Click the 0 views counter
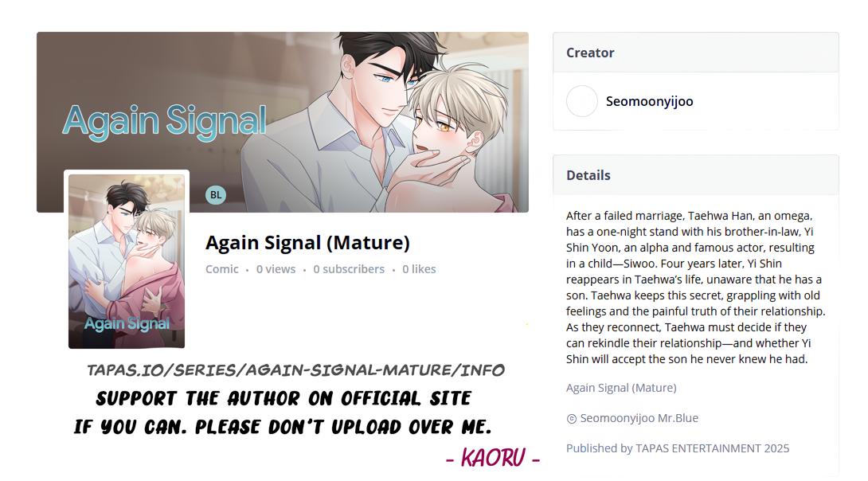Screen dimensions: 868x481 tap(276, 269)
